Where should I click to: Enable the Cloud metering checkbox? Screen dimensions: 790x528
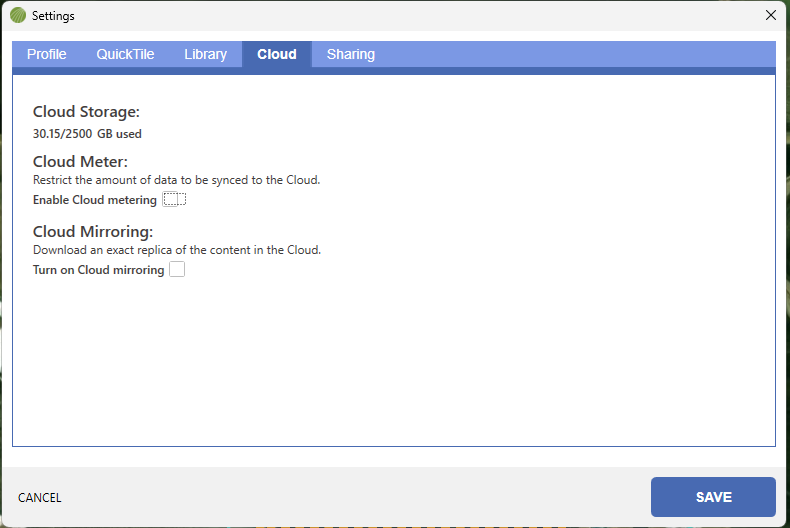174,200
